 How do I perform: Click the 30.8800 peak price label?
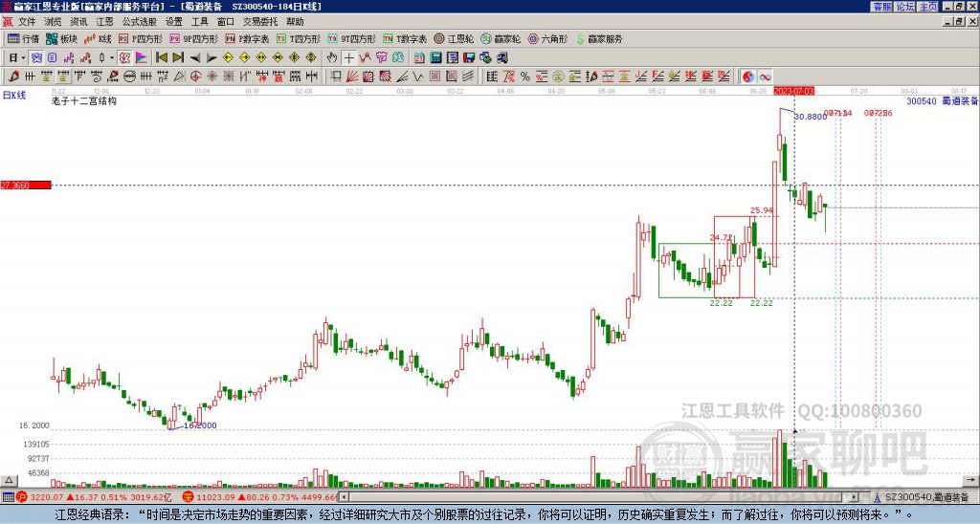[x=811, y=116]
